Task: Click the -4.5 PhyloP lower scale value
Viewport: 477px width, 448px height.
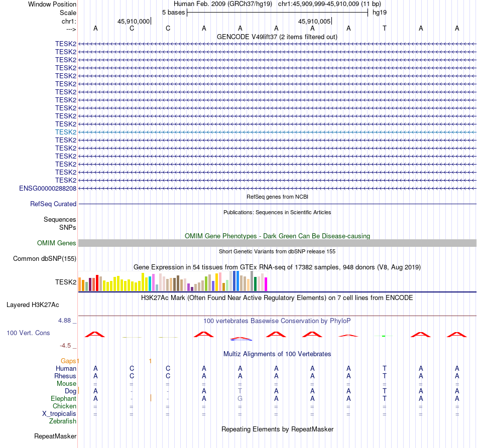Action: (65, 346)
